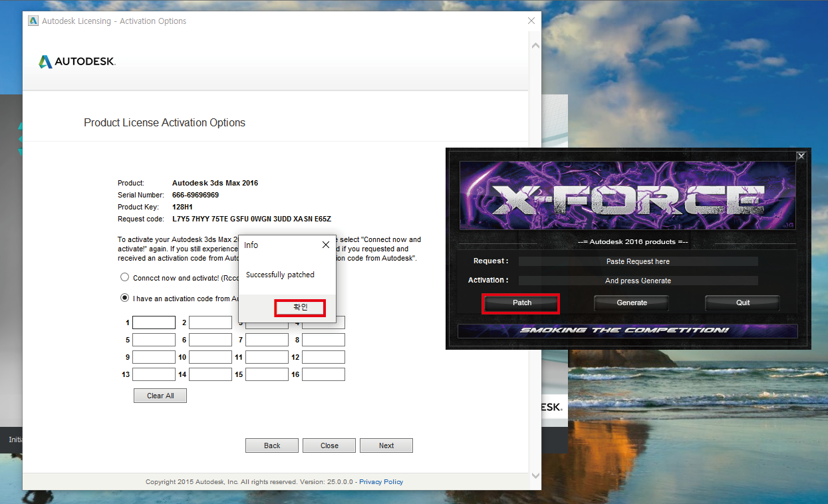The image size is (828, 504).
Task: Click the Clear All button
Action: (x=160, y=396)
